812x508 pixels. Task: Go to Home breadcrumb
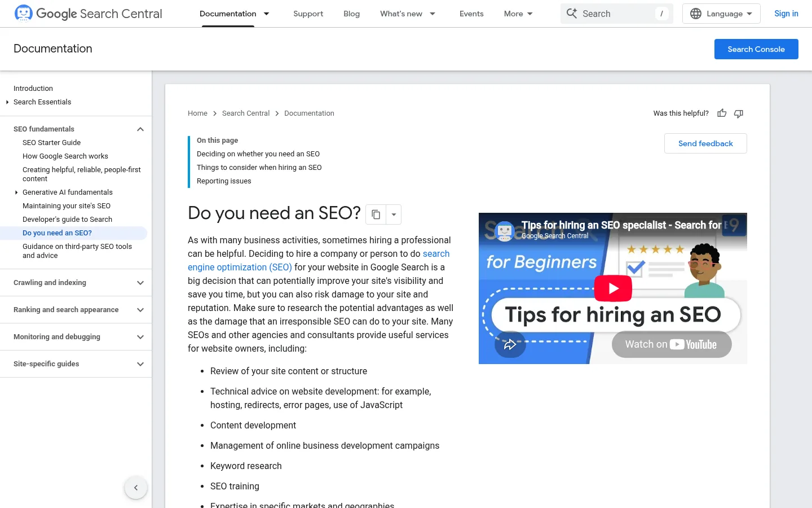pyautogui.click(x=197, y=113)
